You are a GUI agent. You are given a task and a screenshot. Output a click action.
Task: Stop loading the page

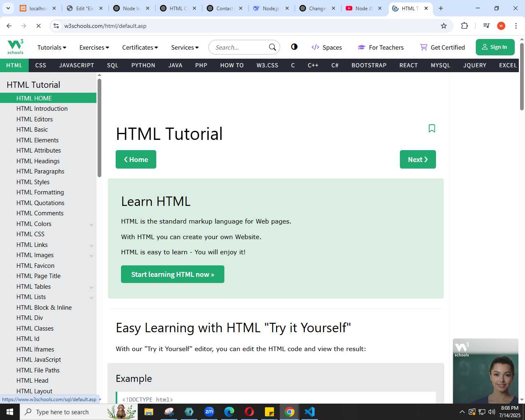coord(38,26)
